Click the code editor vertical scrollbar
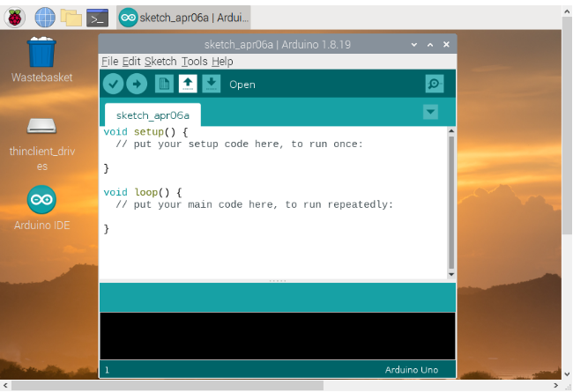The height and width of the screenshot is (392, 573). 450,203
